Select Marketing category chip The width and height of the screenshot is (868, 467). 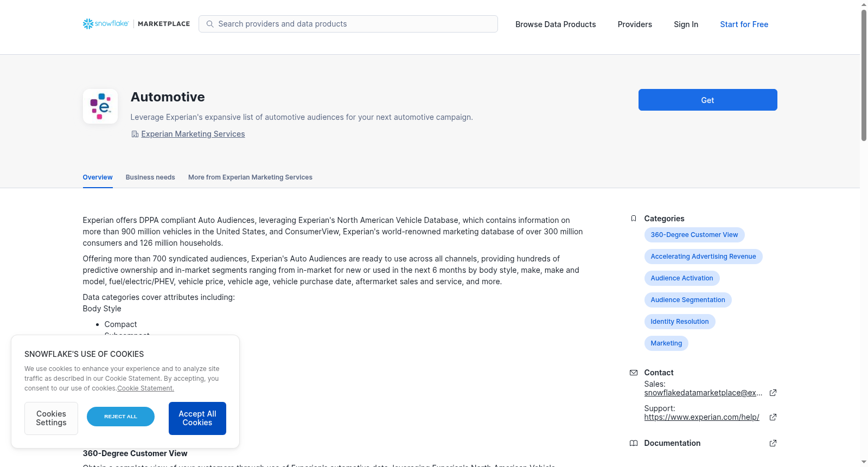tap(666, 343)
